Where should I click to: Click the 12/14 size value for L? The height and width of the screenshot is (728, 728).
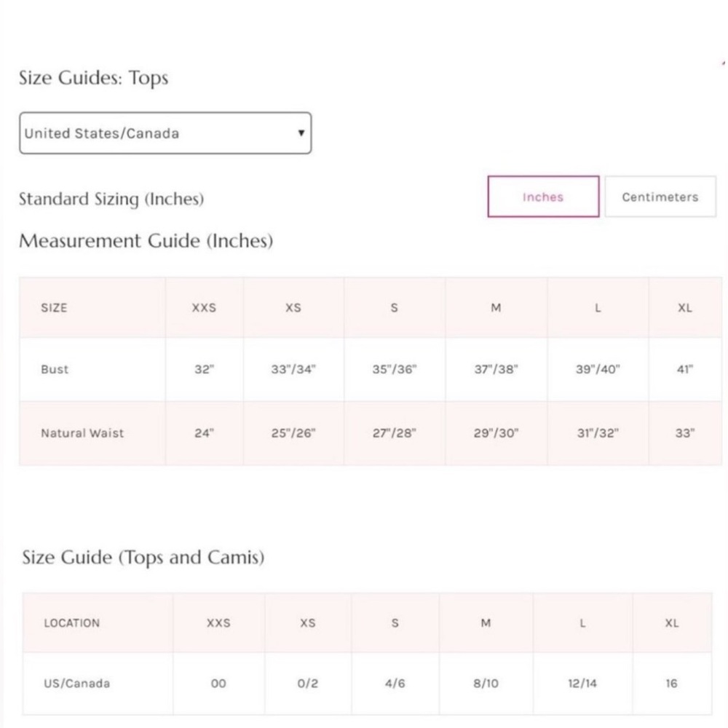tap(582, 683)
